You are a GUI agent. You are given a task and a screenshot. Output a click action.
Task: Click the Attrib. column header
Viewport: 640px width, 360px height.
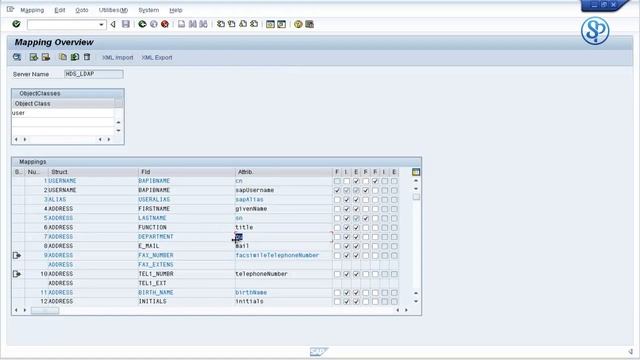284,172
